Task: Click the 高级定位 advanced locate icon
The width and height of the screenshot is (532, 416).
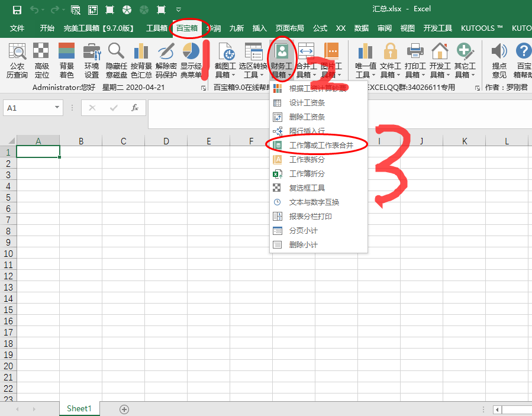Action: [41, 61]
